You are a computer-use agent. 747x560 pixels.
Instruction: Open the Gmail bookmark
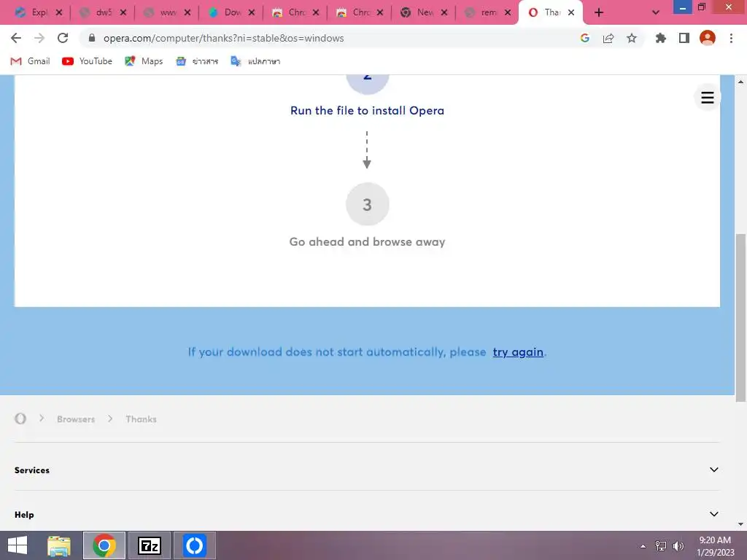point(30,61)
